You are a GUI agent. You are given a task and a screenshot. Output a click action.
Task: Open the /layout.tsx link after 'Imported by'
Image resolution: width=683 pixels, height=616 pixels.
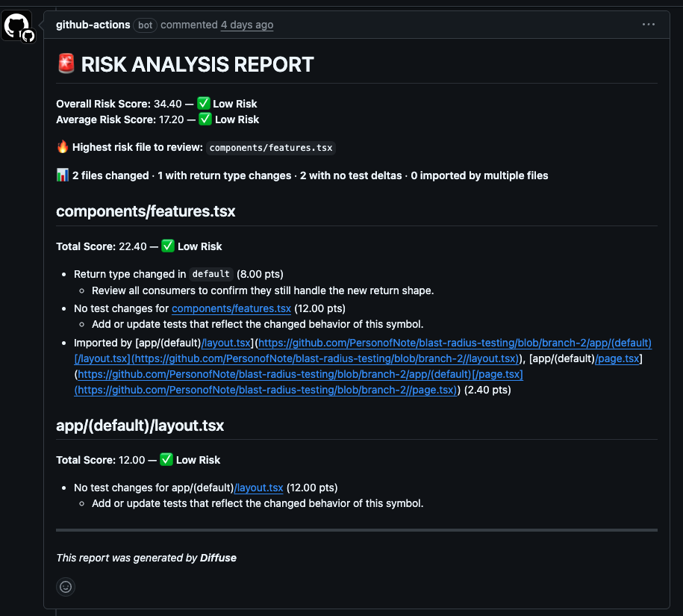226,343
